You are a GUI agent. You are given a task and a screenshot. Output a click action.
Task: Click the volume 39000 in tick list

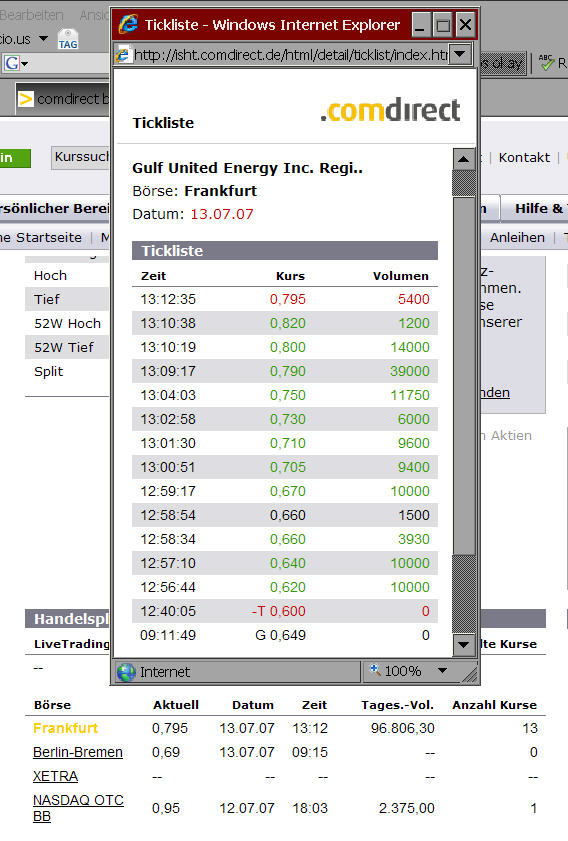(x=410, y=371)
